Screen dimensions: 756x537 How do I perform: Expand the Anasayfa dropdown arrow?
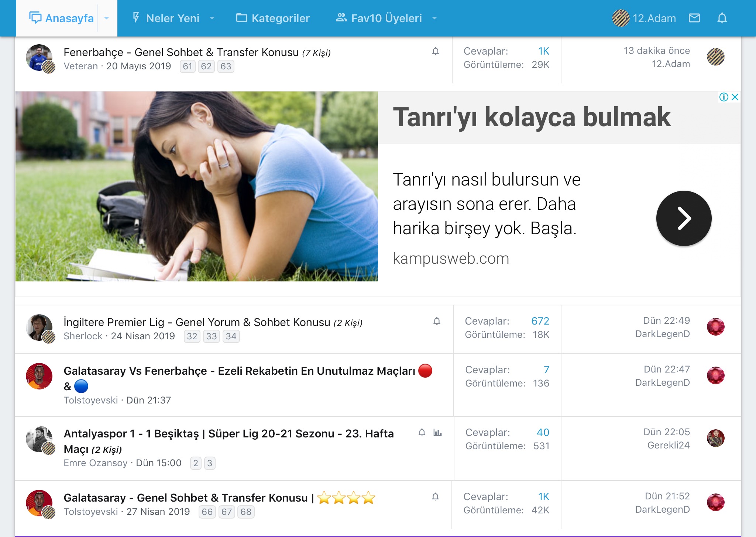click(107, 18)
